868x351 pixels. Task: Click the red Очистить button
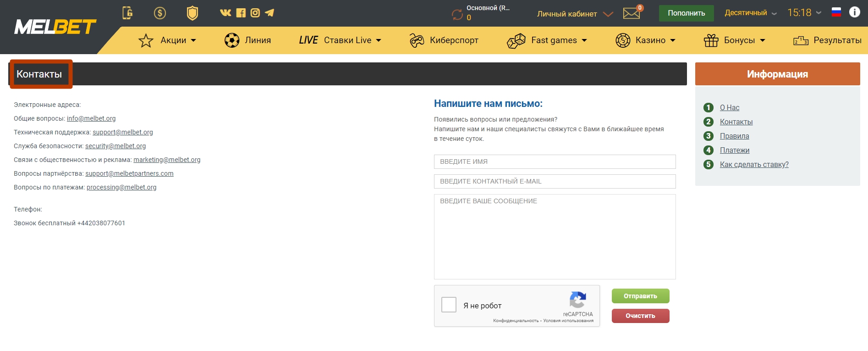coord(640,316)
